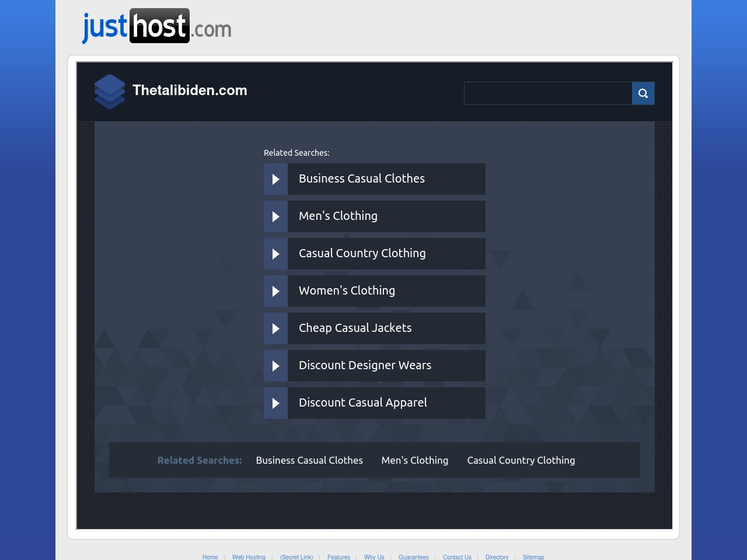This screenshot has width=747, height=560.
Task: Open the Features footer link
Action: click(338, 557)
